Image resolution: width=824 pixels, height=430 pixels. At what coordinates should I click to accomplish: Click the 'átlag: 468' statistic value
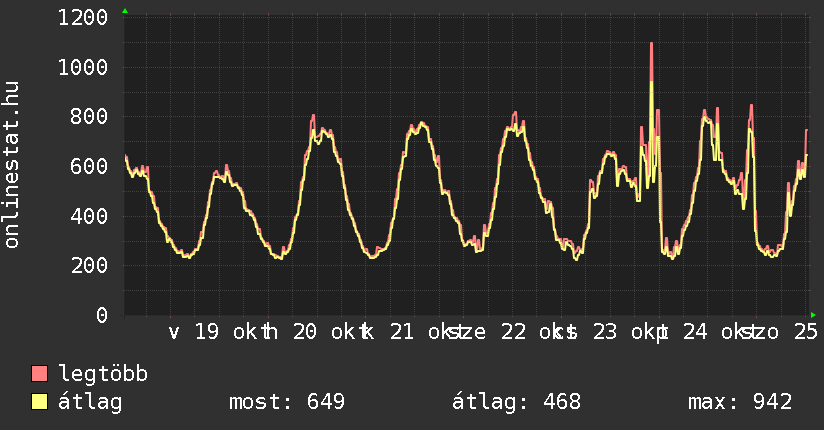(516, 403)
